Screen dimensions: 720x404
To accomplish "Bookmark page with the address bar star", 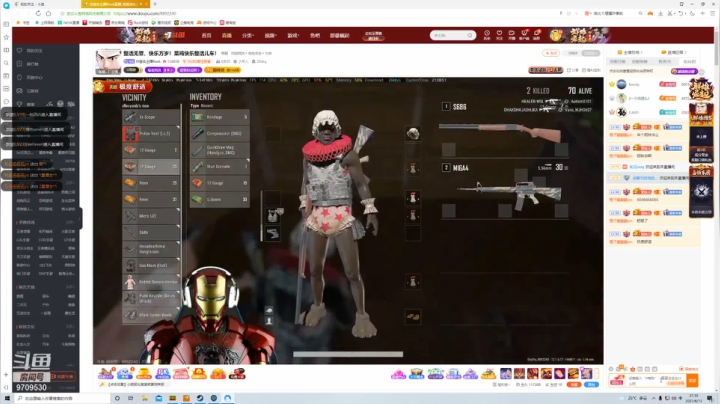I will 62,13.
